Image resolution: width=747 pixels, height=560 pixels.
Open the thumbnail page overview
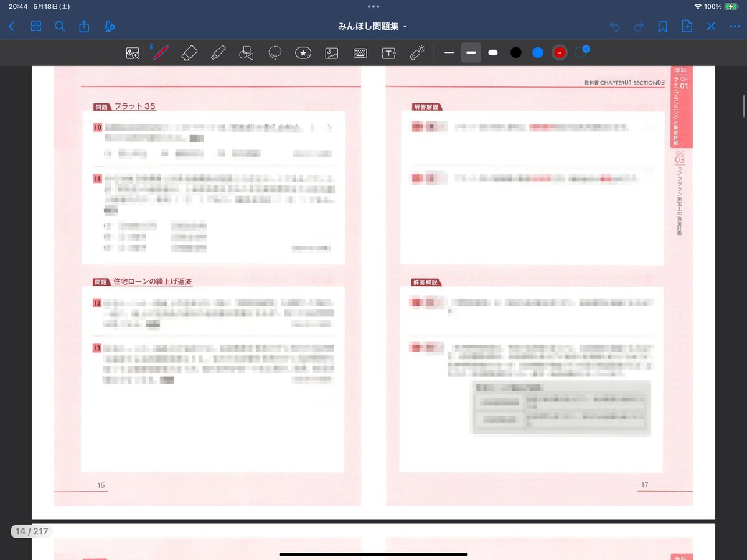[x=35, y=26]
